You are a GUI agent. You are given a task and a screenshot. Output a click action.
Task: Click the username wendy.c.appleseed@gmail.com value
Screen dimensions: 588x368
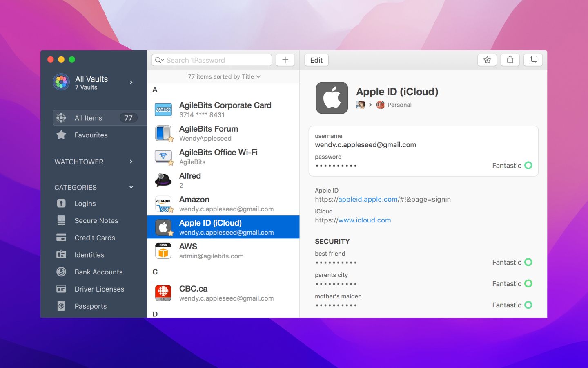[x=365, y=145]
